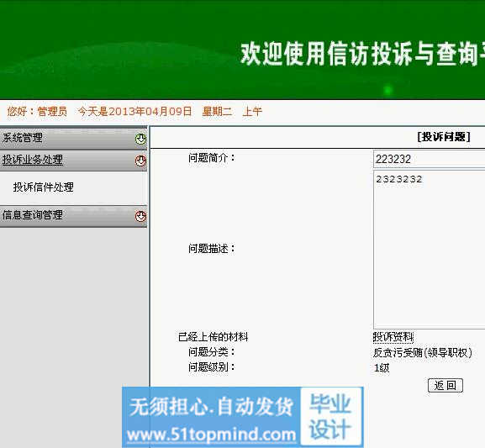This screenshot has height=448, width=485.
Task: Toggle the 投诉业务处理 menu header
Action: [x=73, y=161]
